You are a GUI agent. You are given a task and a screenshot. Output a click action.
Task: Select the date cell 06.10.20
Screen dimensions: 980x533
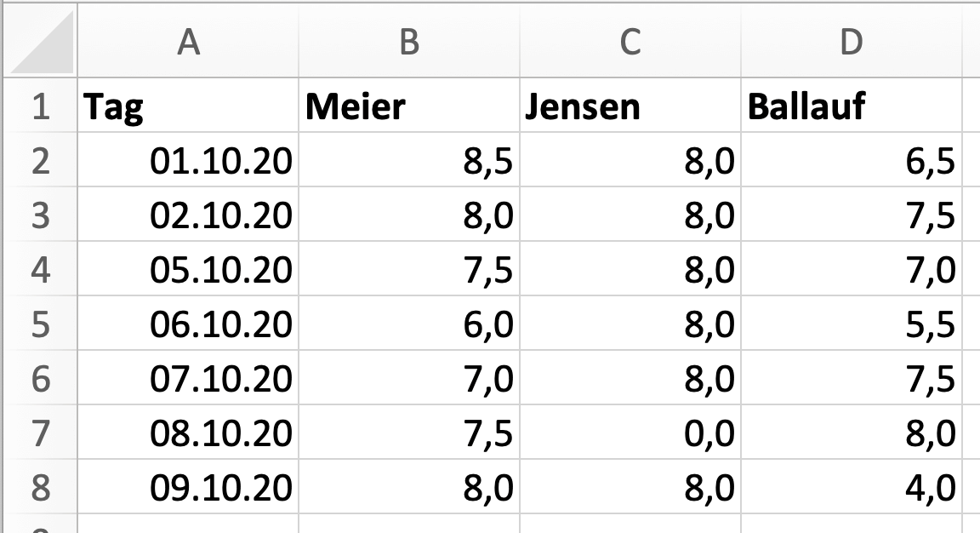pyautogui.click(x=188, y=324)
